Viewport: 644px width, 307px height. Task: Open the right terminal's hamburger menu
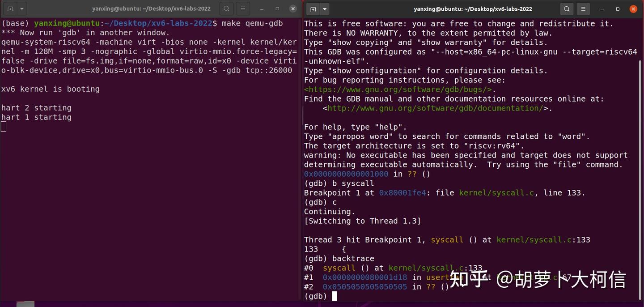pos(584,9)
